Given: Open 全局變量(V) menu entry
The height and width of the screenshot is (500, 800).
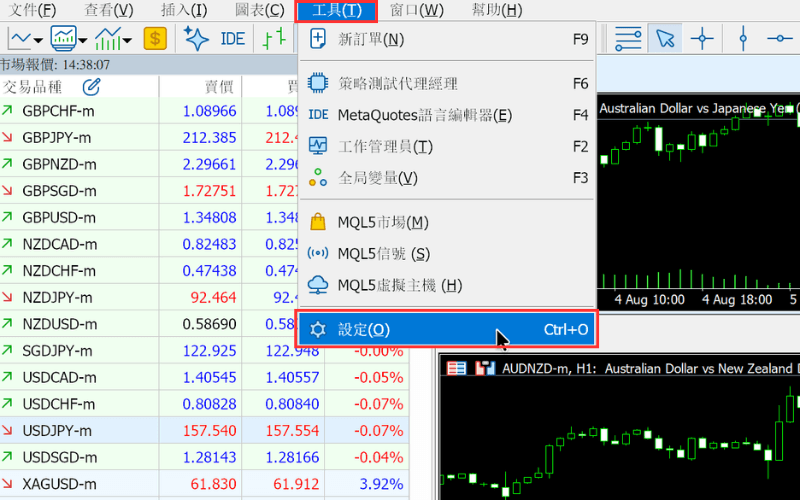Looking at the screenshot, I should pyautogui.click(x=446, y=178).
